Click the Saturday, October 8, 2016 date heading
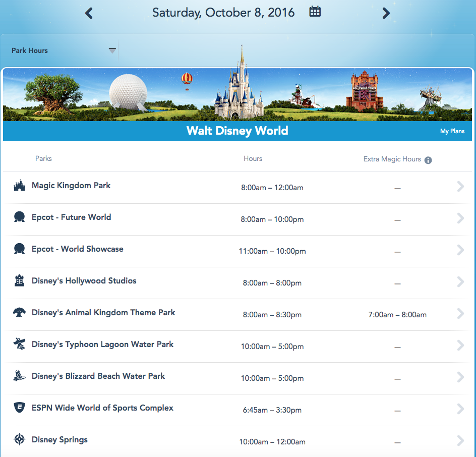The image size is (476, 457). [223, 13]
